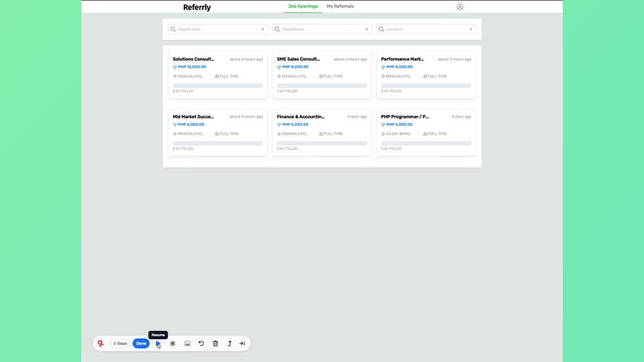Switch to the Job Openings tab
Image resolution: width=644 pixels, height=362 pixels.
point(303,6)
